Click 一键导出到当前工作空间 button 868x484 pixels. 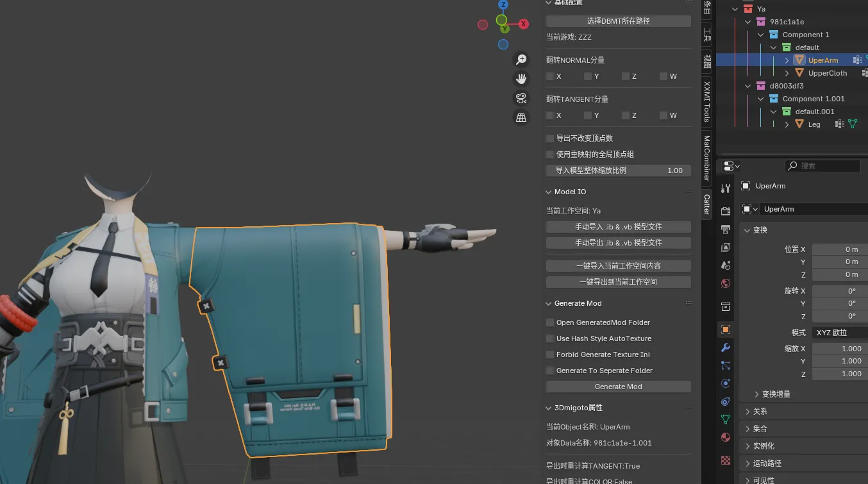tap(619, 282)
